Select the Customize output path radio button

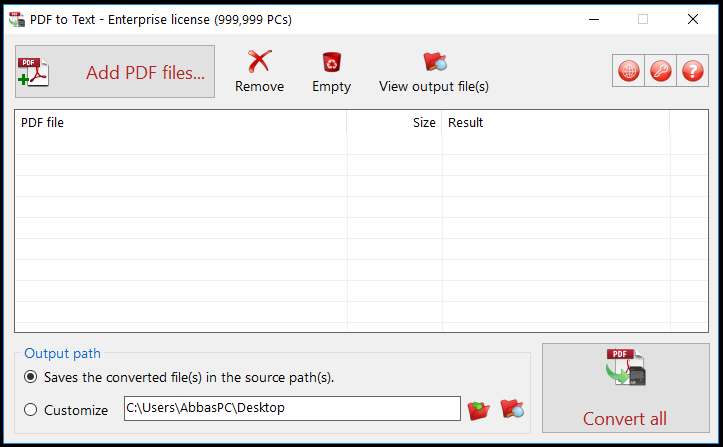coord(31,410)
